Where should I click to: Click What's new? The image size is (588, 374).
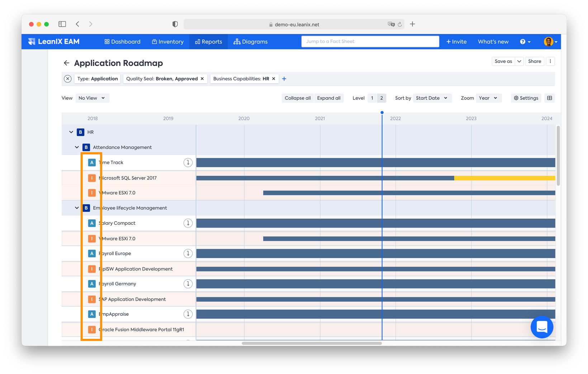pos(493,42)
